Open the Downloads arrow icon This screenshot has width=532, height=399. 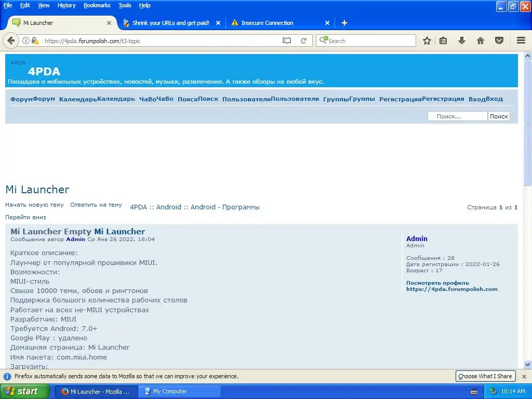462,41
